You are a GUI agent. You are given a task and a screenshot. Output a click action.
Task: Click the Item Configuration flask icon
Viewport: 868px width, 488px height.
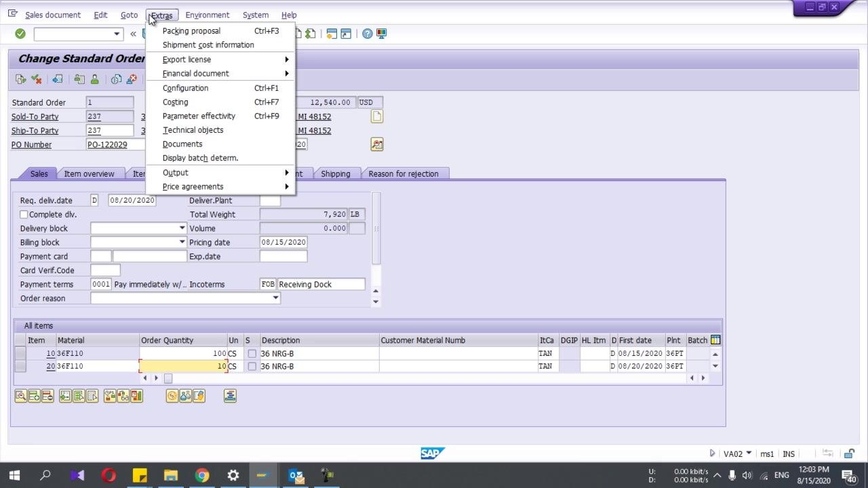[x=185, y=396]
